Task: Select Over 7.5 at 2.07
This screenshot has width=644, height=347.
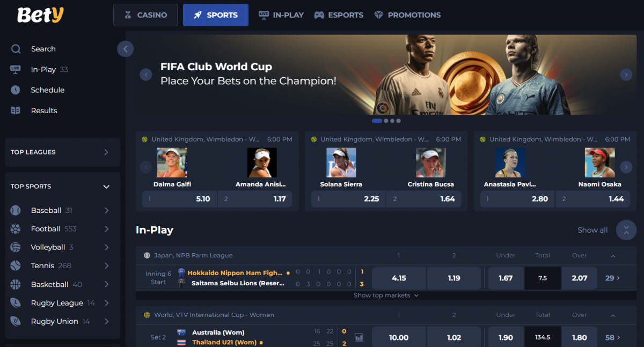Action: 580,278
